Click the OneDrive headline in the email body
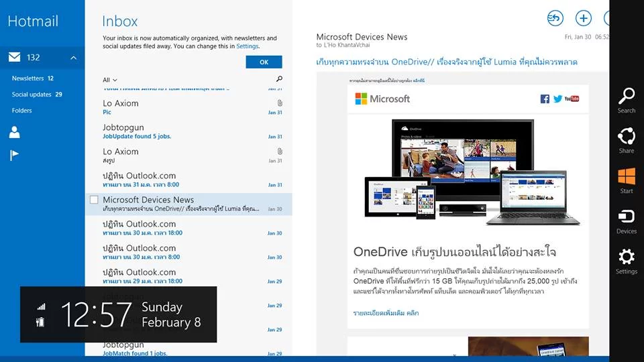The height and width of the screenshot is (362, 644). click(x=455, y=251)
